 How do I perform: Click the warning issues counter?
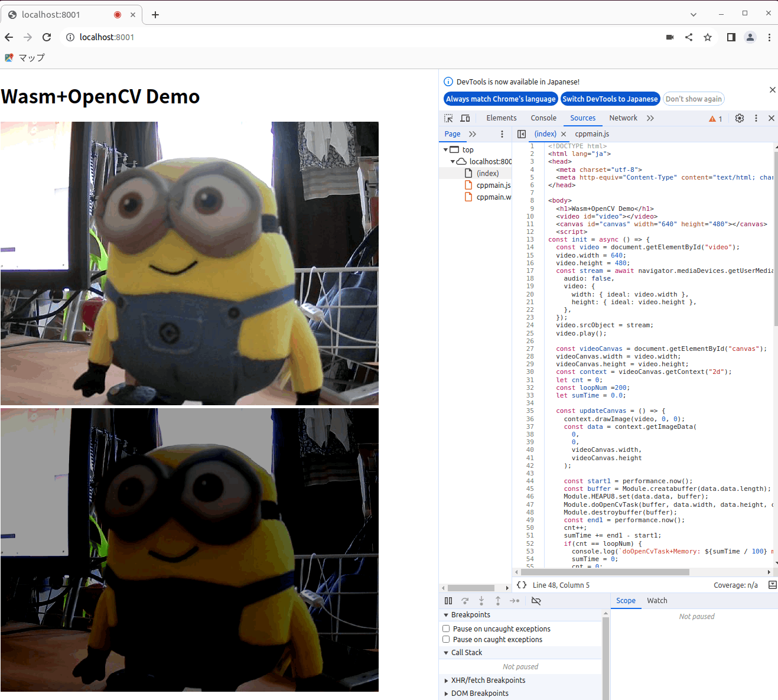tap(716, 119)
